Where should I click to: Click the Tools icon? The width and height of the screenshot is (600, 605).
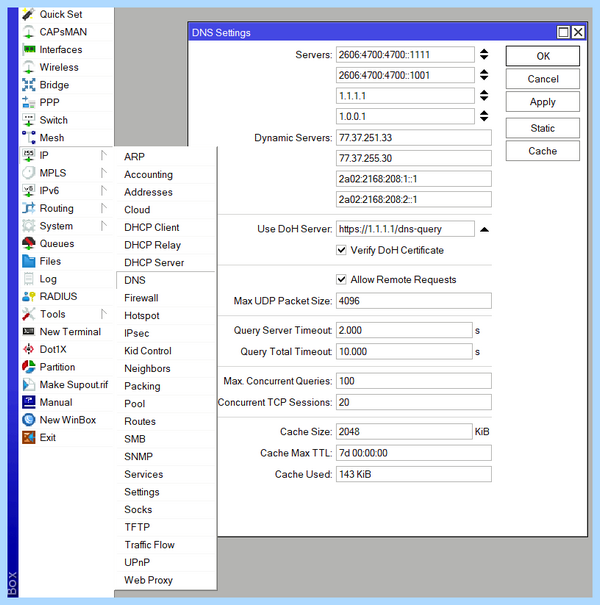[x=28, y=314]
